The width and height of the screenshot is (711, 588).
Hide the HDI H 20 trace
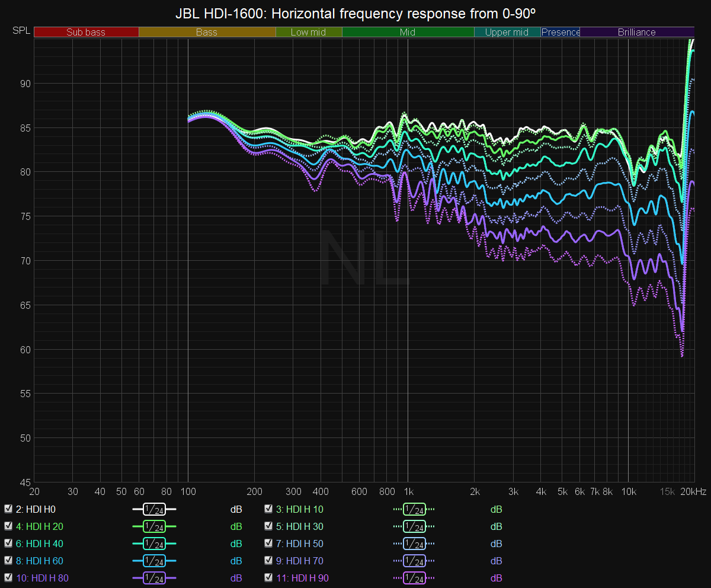(8, 526)
